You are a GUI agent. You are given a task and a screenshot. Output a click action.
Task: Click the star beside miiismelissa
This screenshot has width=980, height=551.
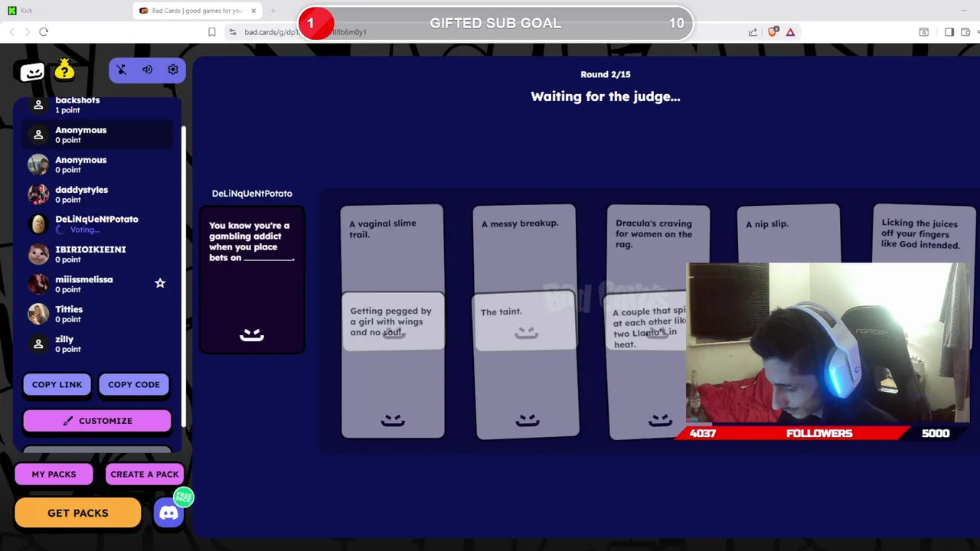coord(160,283)
